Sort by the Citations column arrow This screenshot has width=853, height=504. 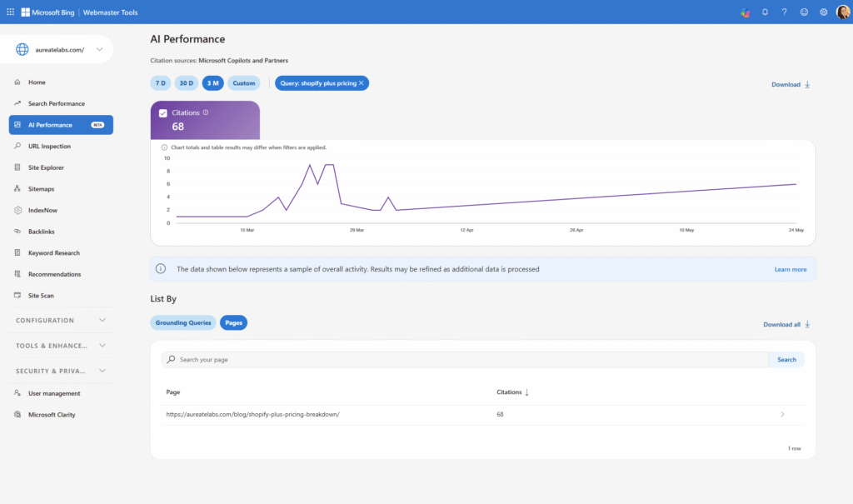point(526,392)
